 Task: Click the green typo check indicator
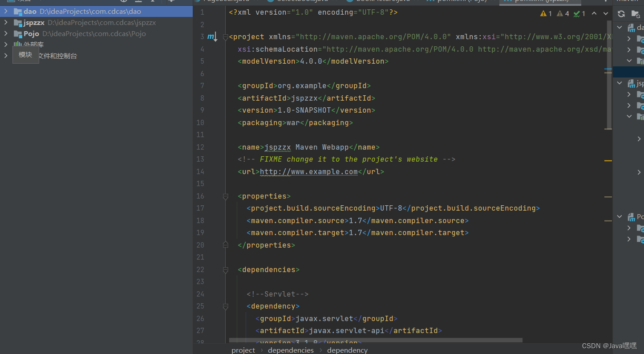579,14
